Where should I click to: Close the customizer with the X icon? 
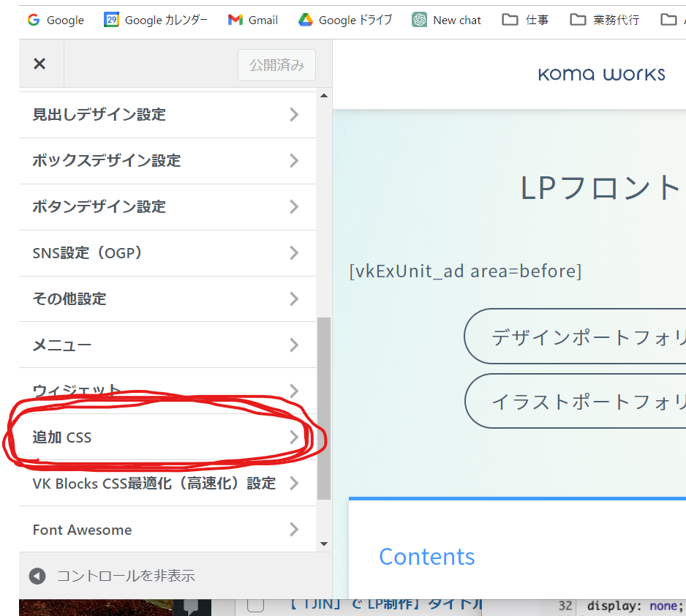pos(39,64)
